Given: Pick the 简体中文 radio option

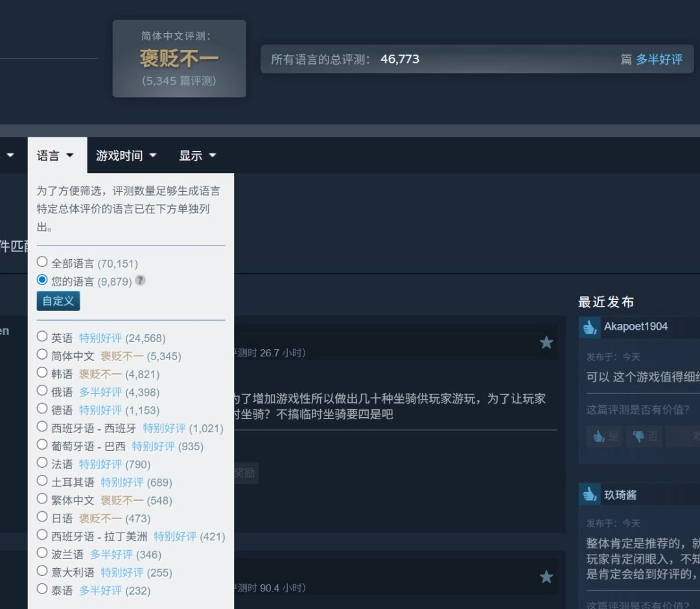Looking at the screenshot, I should (42, 354).
